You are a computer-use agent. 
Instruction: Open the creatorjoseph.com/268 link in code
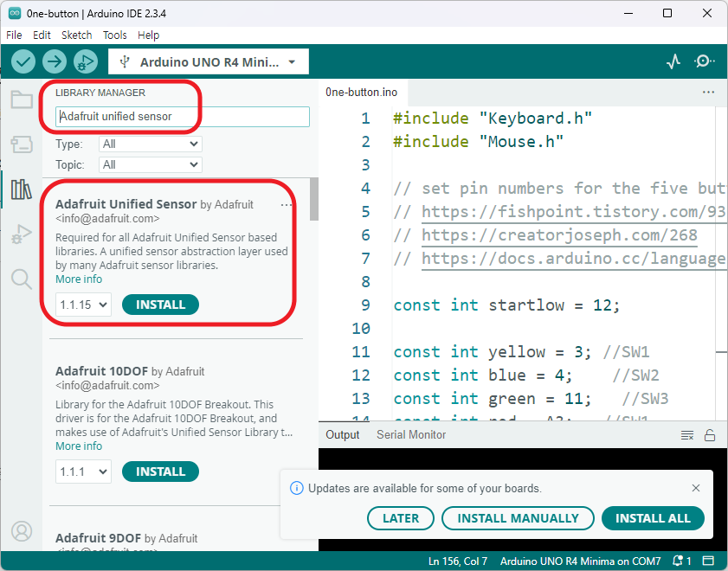tap(559, 235)
